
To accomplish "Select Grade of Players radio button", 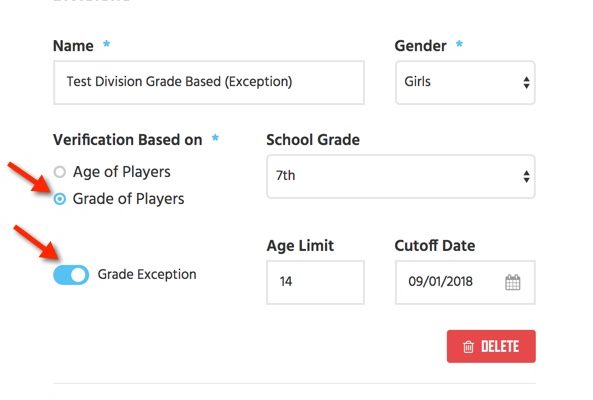I will click(x=60, y=199).
